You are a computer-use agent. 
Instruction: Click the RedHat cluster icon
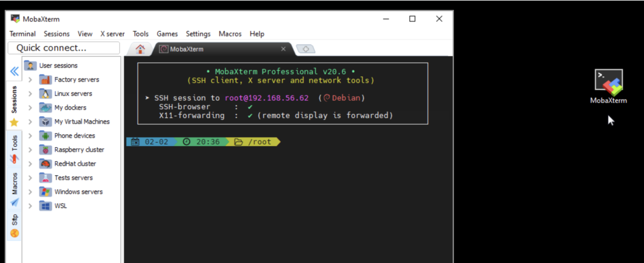[x=45, y=163]
